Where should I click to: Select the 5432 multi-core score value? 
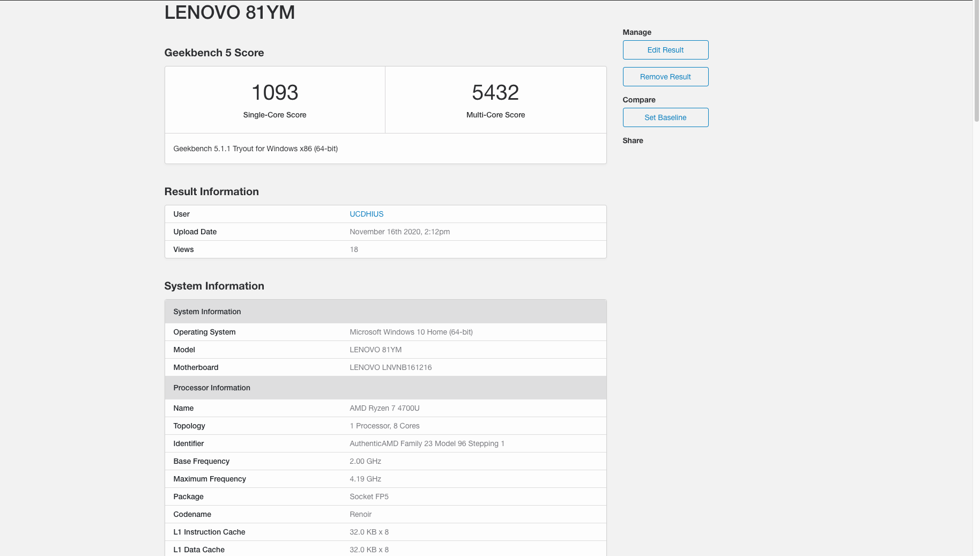495,92
